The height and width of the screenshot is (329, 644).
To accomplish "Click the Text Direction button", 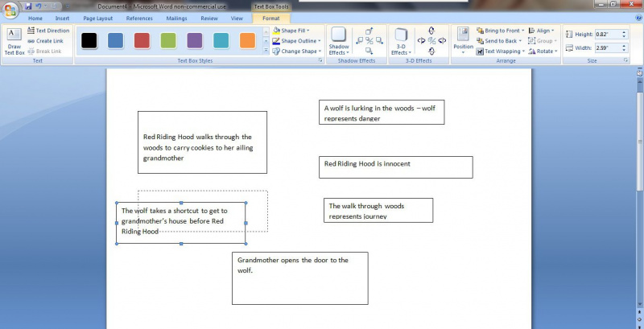I will (48, 31).
